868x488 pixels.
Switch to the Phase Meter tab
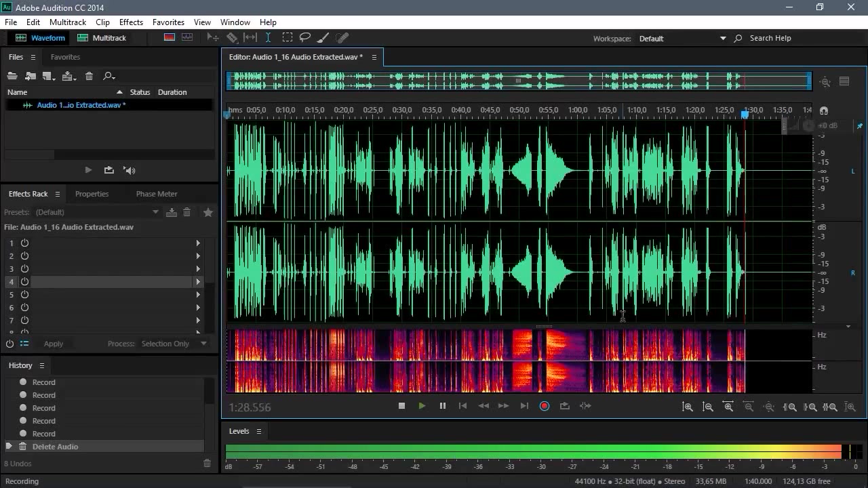click(x=157, y=194)
